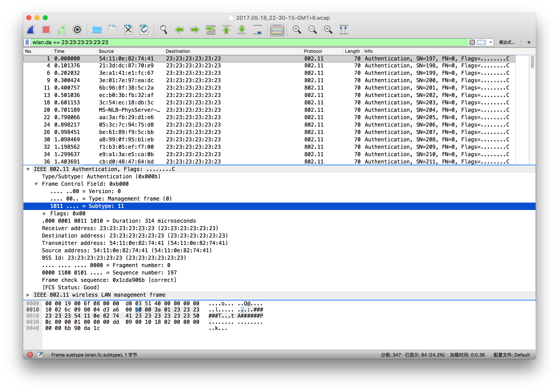The image size is (559, 392).
Task: Click the shark fin start capture icon
Action: pos(31,30)
